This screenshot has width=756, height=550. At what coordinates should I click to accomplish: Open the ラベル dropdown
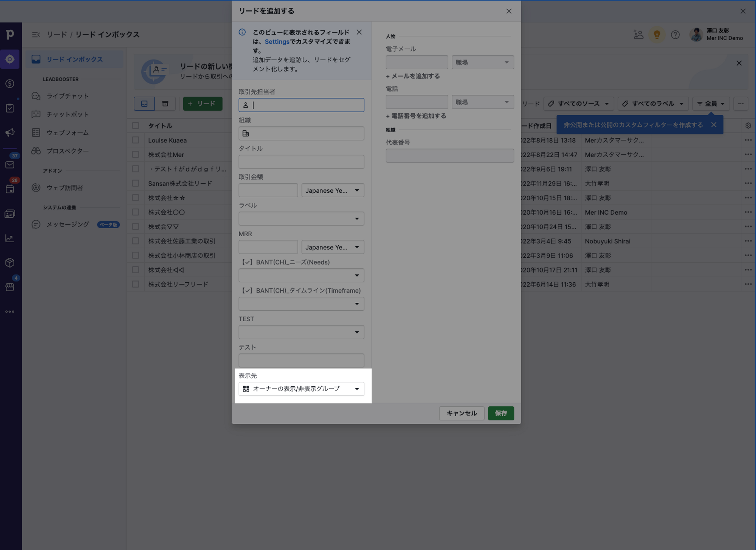pos(301,219)
